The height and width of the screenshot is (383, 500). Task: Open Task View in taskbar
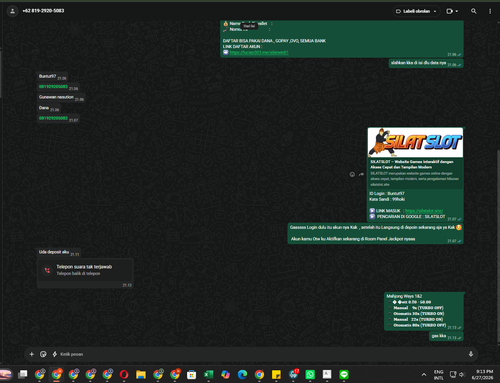23,375
